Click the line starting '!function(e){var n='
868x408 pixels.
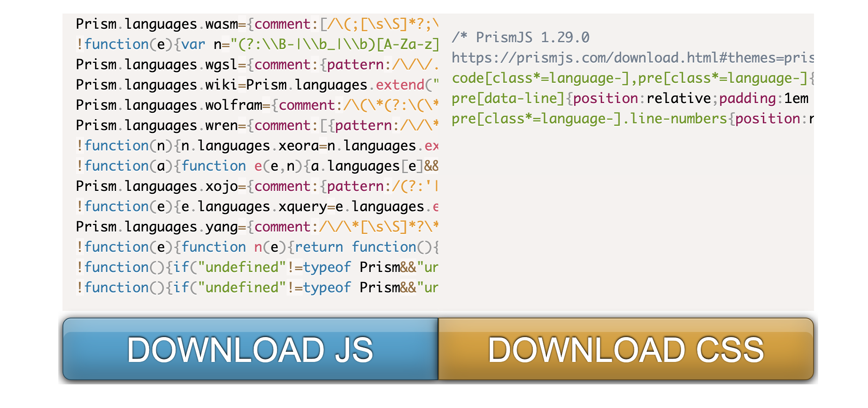point(257,44)
